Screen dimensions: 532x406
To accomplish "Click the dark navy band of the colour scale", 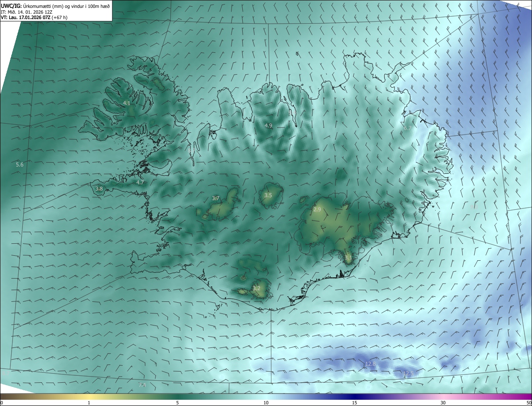I will click(355, 396).
